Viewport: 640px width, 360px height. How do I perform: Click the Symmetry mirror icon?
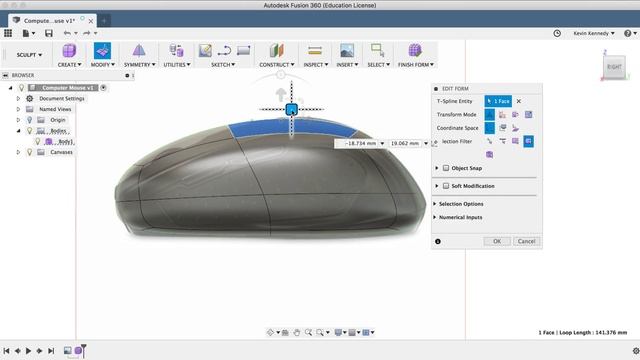tap(139, 51)
